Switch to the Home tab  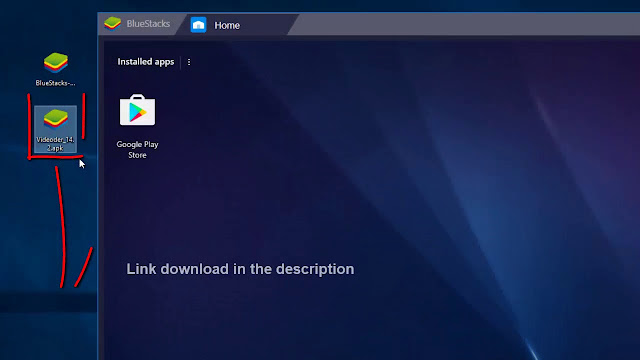click(x=238, y=25)
